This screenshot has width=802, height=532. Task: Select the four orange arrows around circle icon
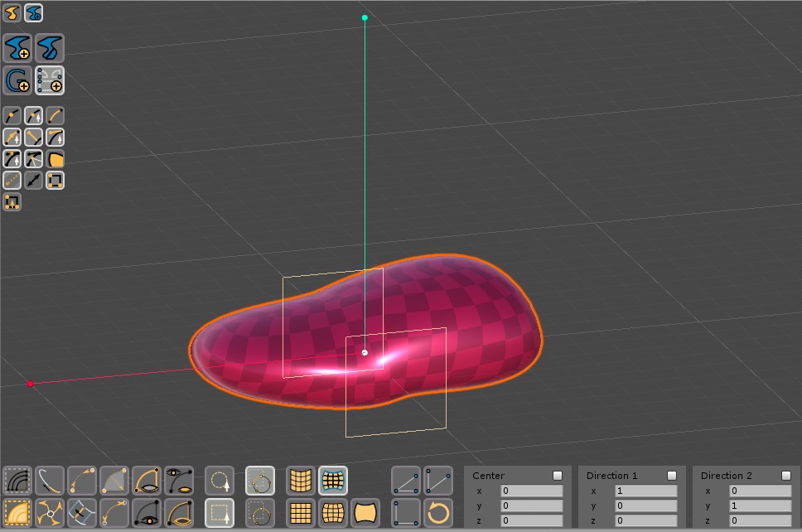point(50,513)
